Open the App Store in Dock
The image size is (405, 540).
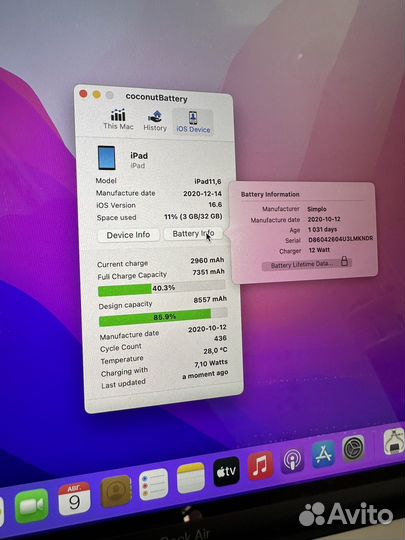pos(324,454)
